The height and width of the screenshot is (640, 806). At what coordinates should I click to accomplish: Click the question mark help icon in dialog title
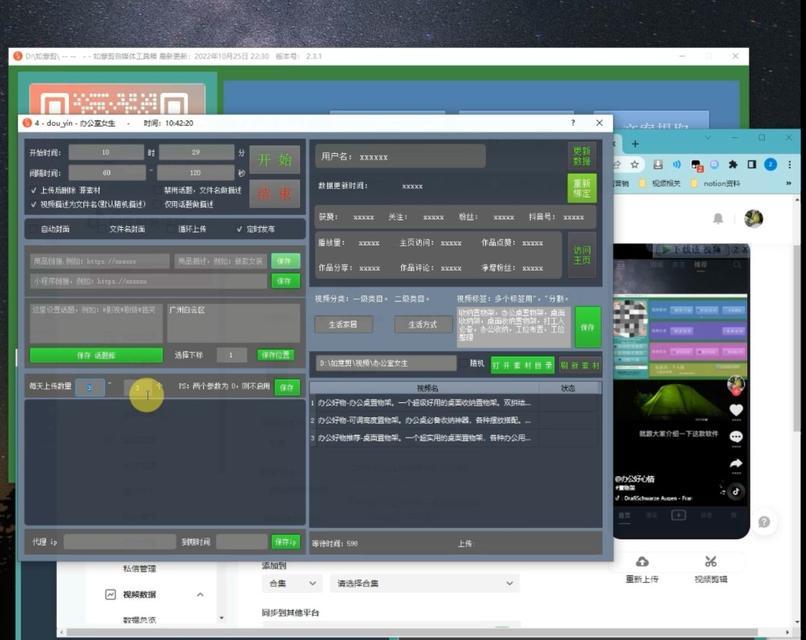pos(573,123)
